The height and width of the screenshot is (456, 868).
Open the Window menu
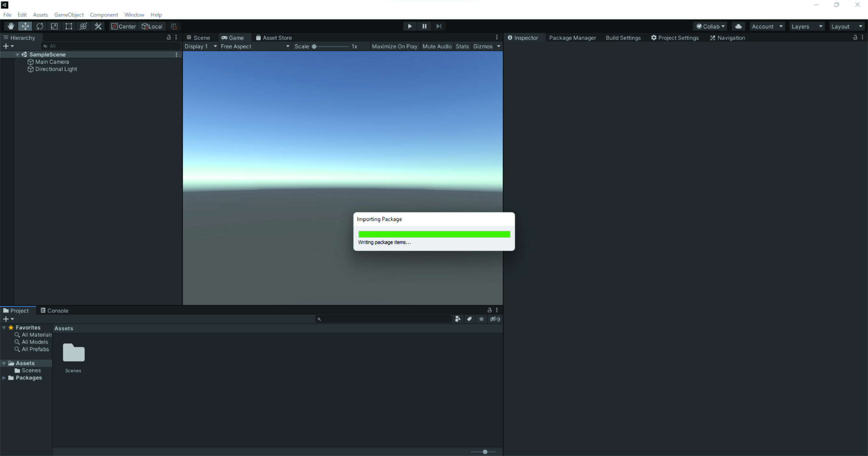click(x=134, y=14)
